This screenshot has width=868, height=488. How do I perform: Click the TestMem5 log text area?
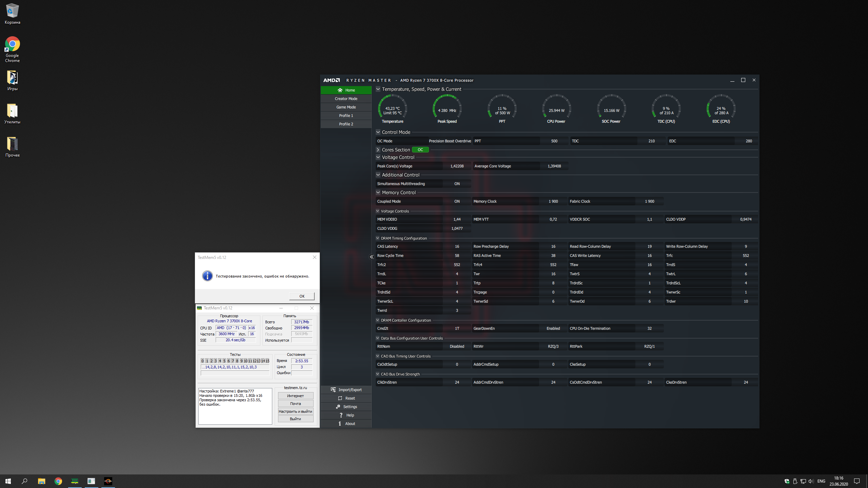pyautogui.click(x=235, y=406)
